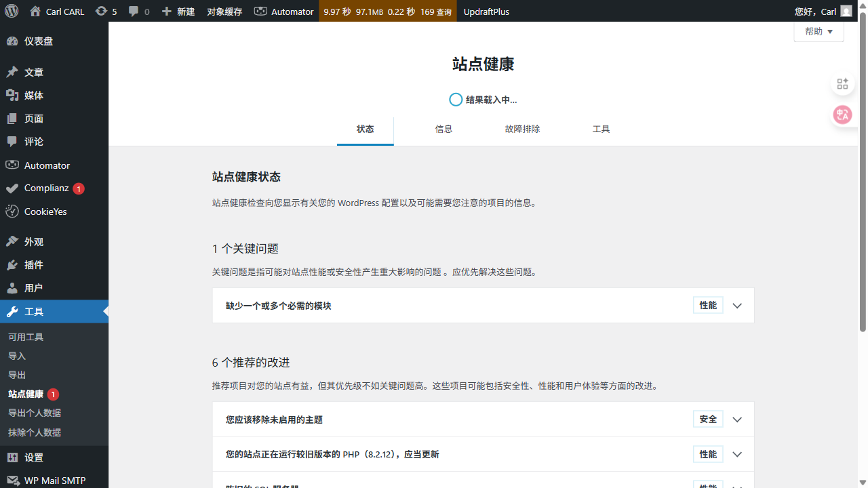Open the UpdraftPlus toolbar entry
This screenshot has width=868, height=488.
point(486,11)
